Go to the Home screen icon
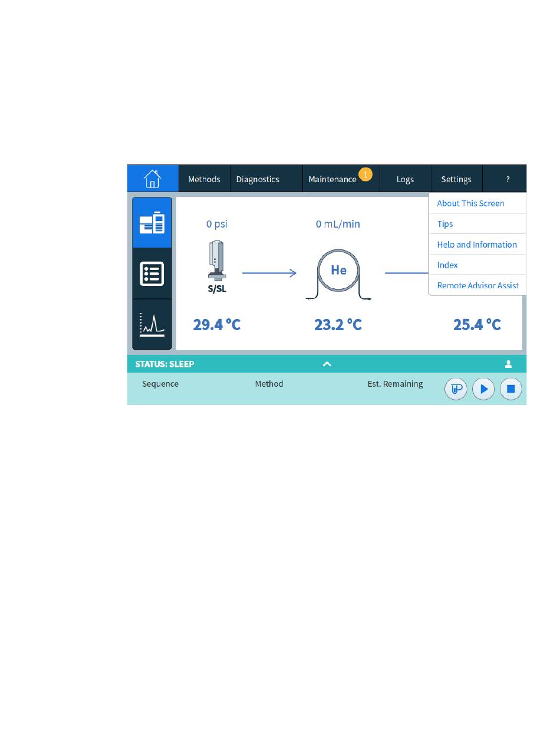This screenshot has width=560, height=747. tap(153, 178)
